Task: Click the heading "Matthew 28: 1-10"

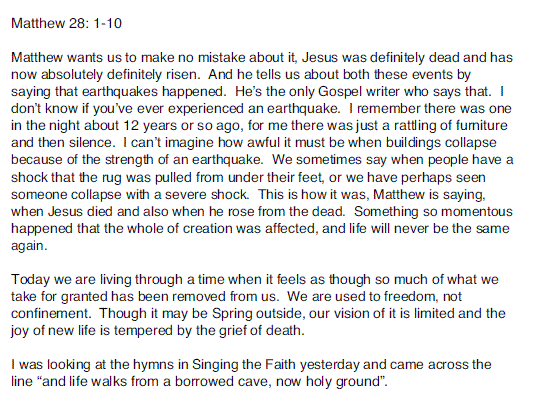Action: (x=66, y=23)
